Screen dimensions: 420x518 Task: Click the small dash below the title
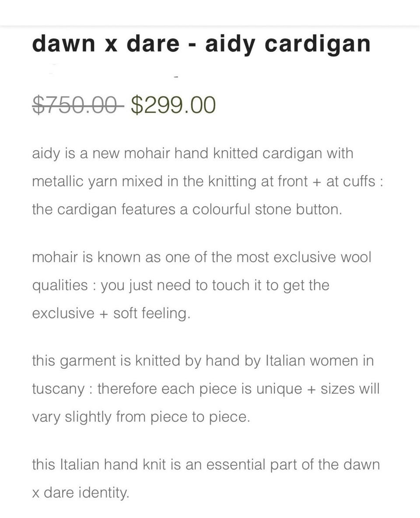tap(176, 78)
